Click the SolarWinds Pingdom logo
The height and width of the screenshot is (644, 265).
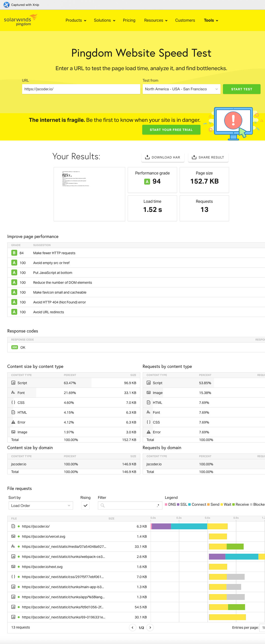tap(20, 20)
